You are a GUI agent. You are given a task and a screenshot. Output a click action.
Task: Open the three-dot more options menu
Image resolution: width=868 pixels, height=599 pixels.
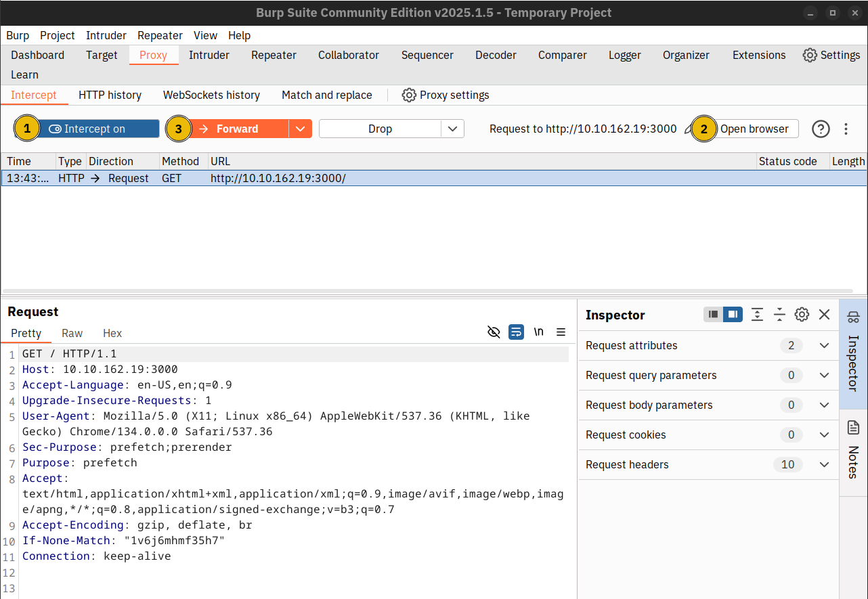pyautogui.click(x=846, y=129)
